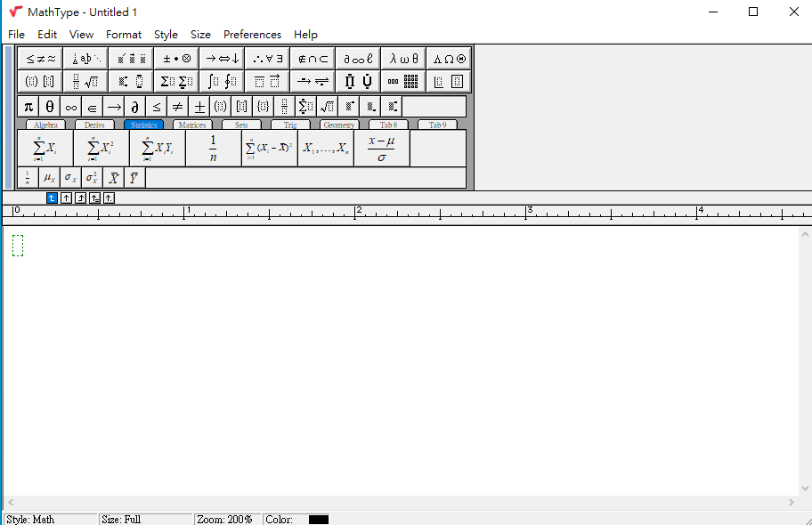812x525 pixels.
Task: Open the spaces and ellipses palette
Action: (86, 59)
